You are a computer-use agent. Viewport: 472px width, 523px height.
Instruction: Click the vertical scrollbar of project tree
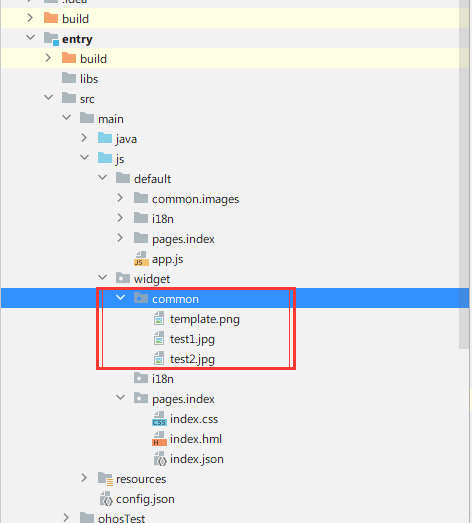(x=464, y=173)
